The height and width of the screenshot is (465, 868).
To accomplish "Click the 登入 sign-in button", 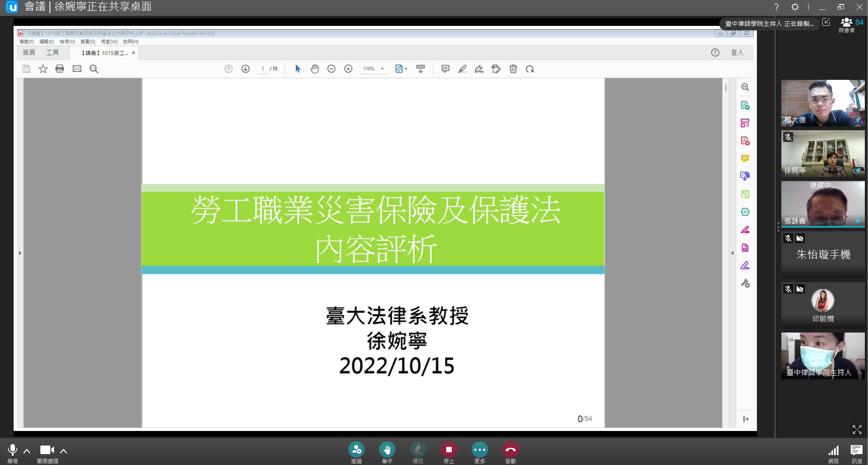I will (x=737, y=53).
